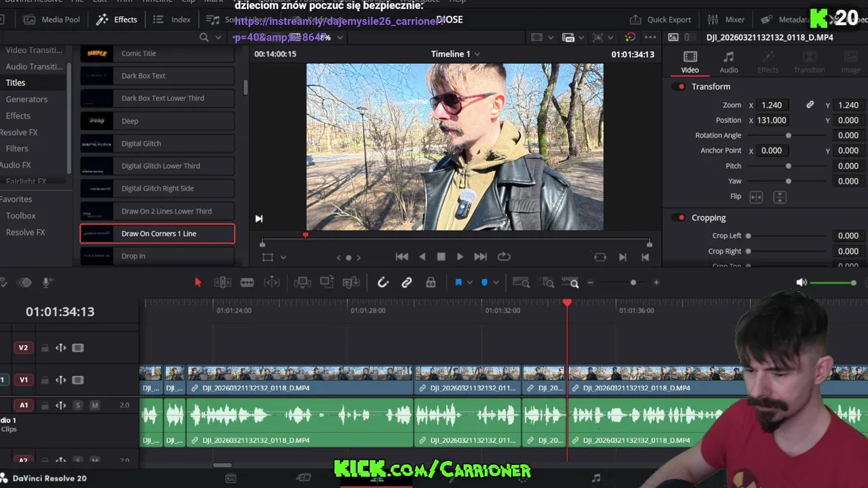Screen dimensions: 868x488
Task: Mute the A1 audio track
Action: point(95,405)
